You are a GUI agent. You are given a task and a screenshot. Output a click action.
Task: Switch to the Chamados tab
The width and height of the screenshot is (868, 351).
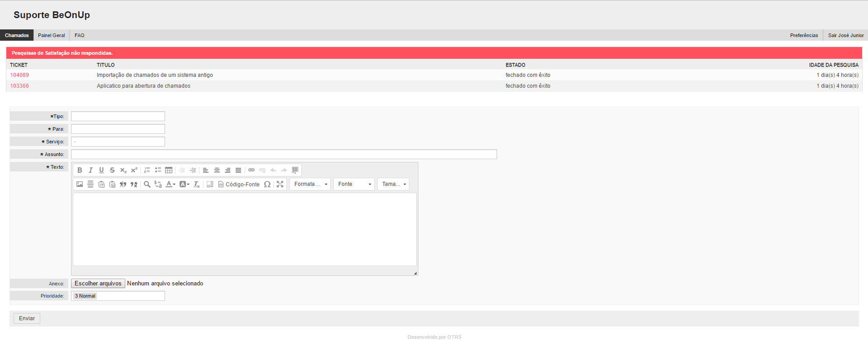(17, 35)
